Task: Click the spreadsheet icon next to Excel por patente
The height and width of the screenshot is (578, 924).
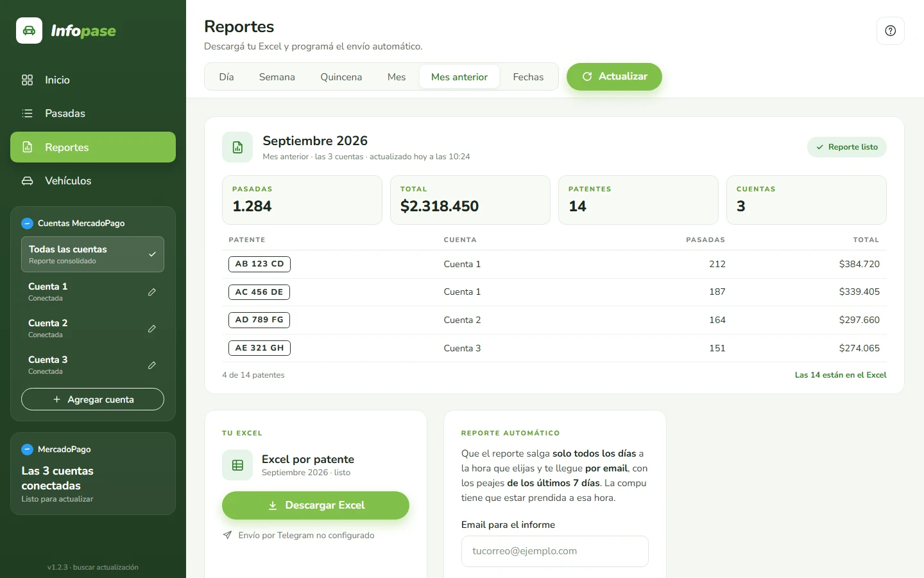Action: (x=237, y=465)
